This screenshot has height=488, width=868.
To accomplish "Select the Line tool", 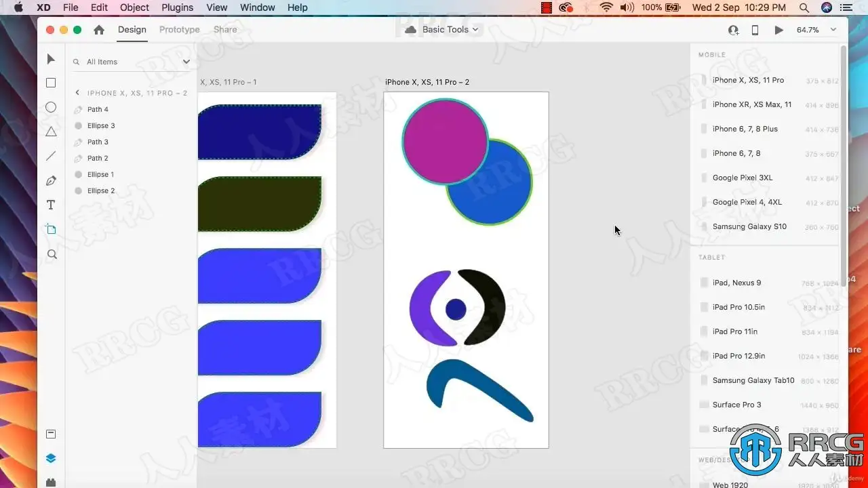I will pyautogui.click(x=51, y=156).
